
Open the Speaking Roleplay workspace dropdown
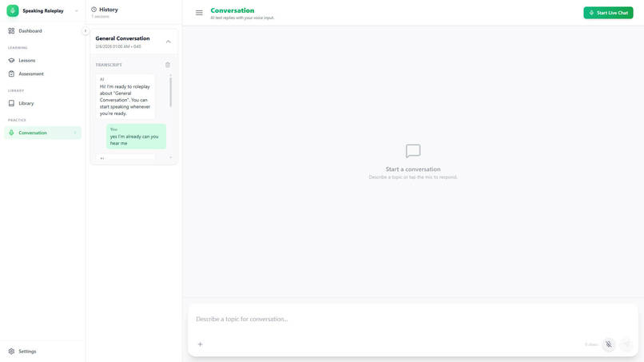click(77, 10)
